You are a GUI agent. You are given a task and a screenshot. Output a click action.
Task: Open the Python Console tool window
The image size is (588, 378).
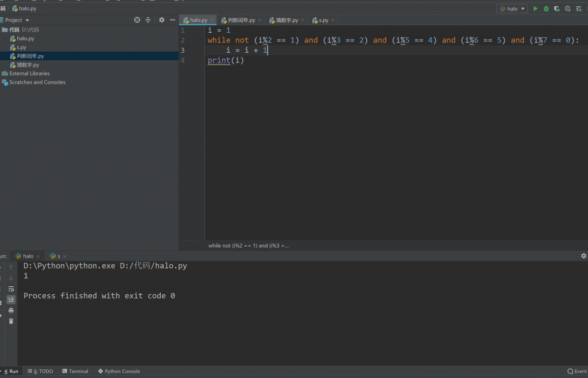pos(119,371)
